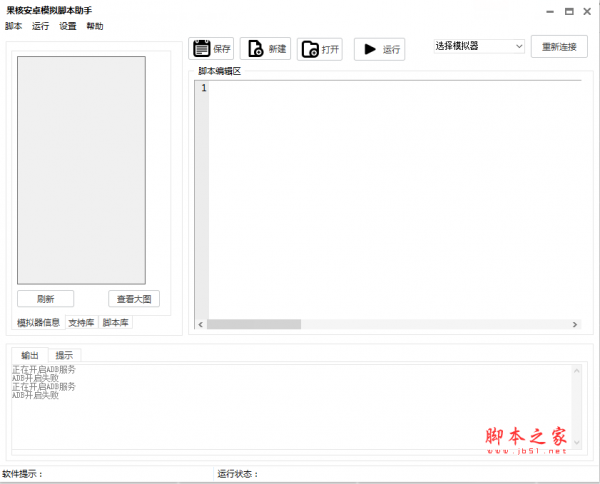Switch to the 模拟器信息 tab

(x=38, y=323)
